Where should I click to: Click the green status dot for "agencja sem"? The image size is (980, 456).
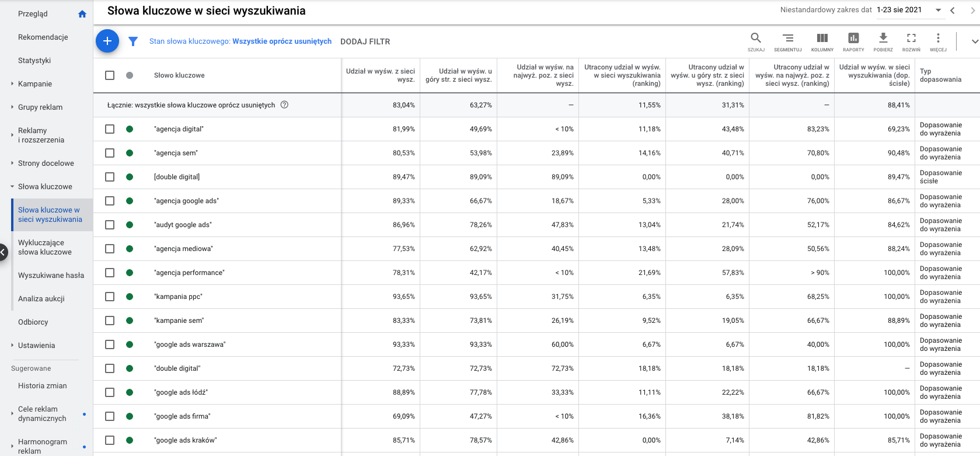tap(130, 153)
